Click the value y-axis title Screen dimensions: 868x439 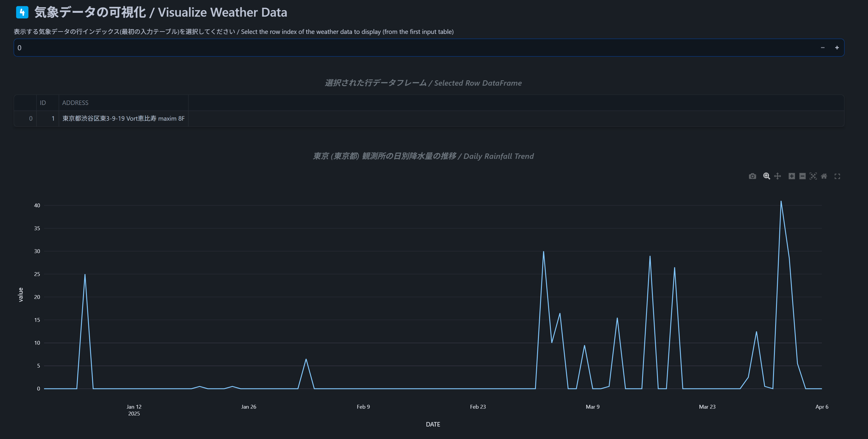click(x=21, y=294)
